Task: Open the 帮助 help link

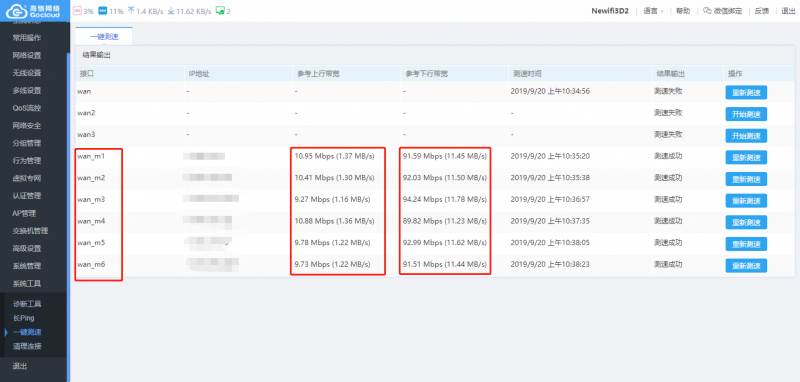Action: (x=683, y=11)
